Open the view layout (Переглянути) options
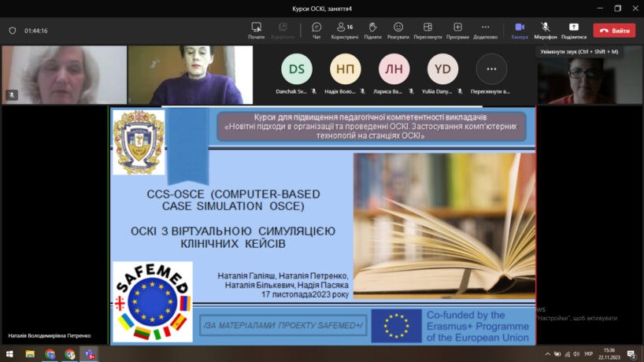This screenshot has width=644, height=362. (427, 30)
